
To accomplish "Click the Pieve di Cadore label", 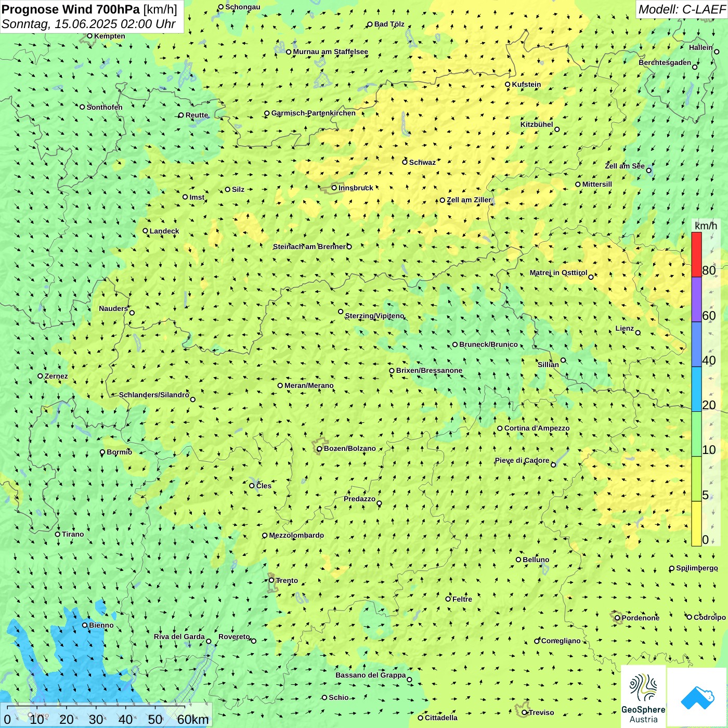I will 522,460.
